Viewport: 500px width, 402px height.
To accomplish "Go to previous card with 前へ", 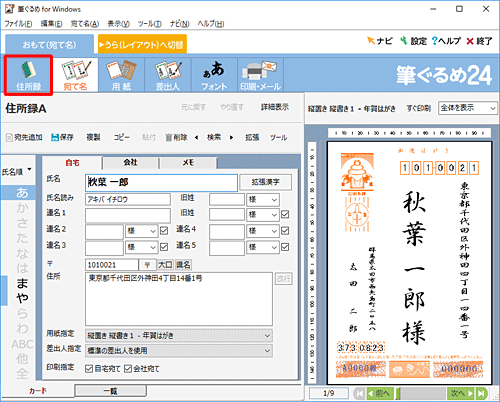I will point(380,394).
